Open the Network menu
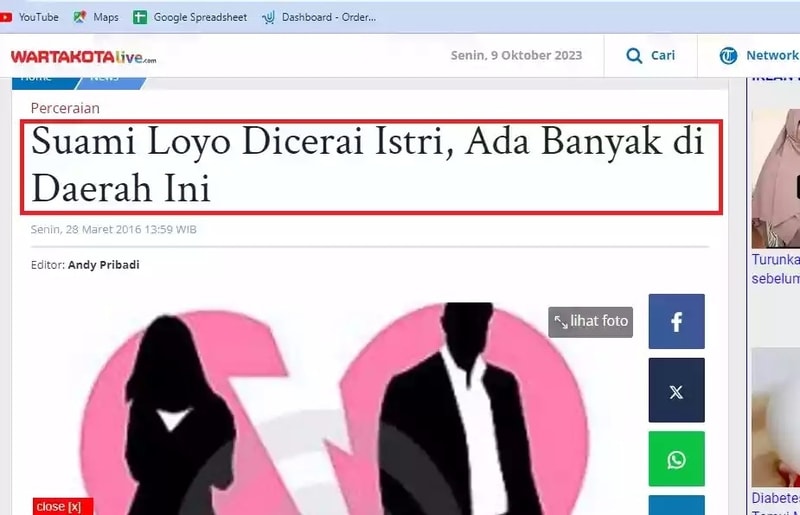Screen dimensions: 800x515 pyautogui.click(x=772, y=55)
